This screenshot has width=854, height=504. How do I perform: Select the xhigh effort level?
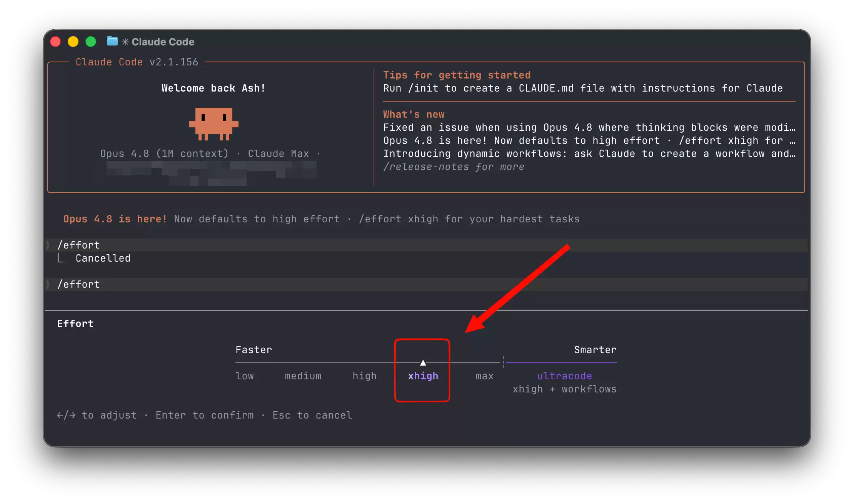(x=423, y=376)
